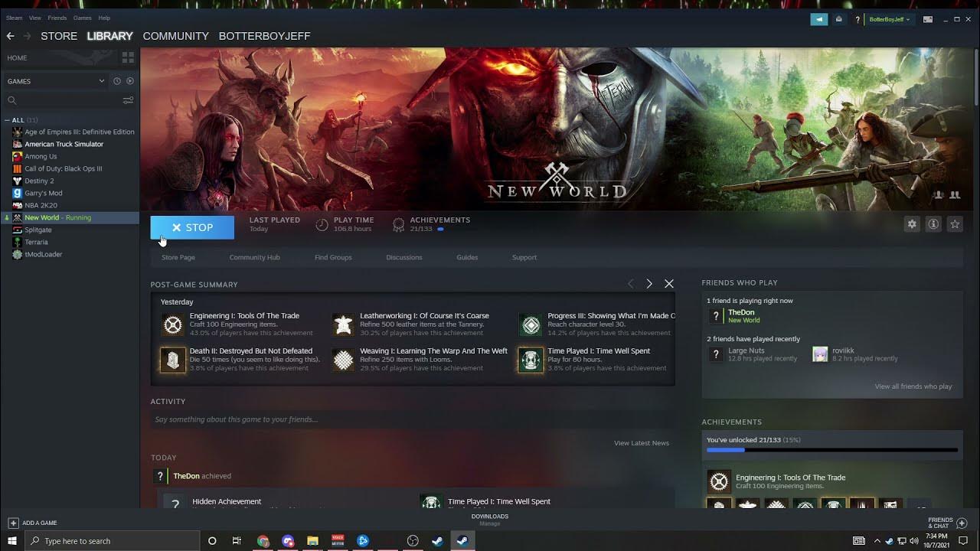Switch to the Community tab
Image resolution: width=980 pixels, height=551 pixels.
click(x=176, y=36)
